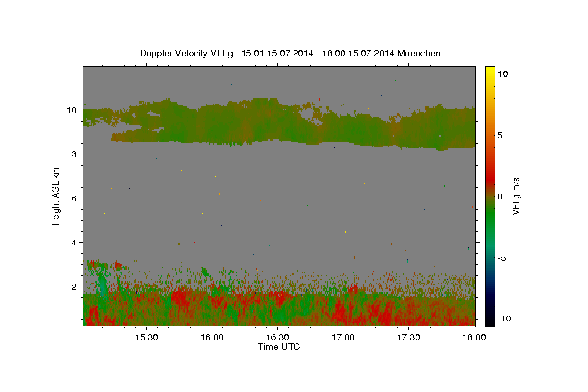Click the 'Height AGL km' axis label
588x392 pixels.
pyautogui.click(x=56, y=196)
